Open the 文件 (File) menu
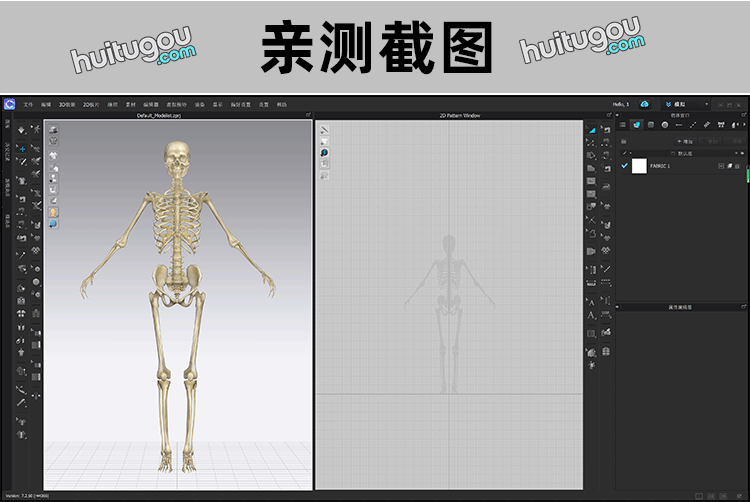 [28, 104]
